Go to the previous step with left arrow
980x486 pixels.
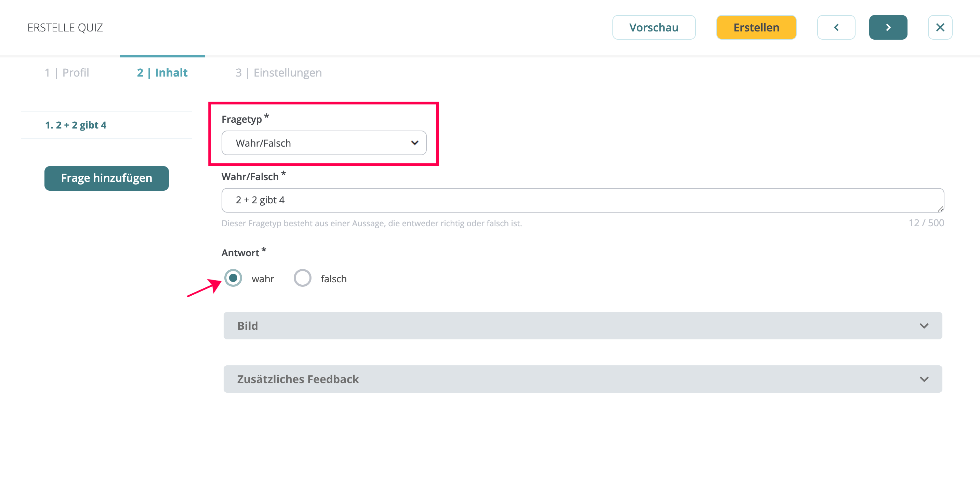836,27
